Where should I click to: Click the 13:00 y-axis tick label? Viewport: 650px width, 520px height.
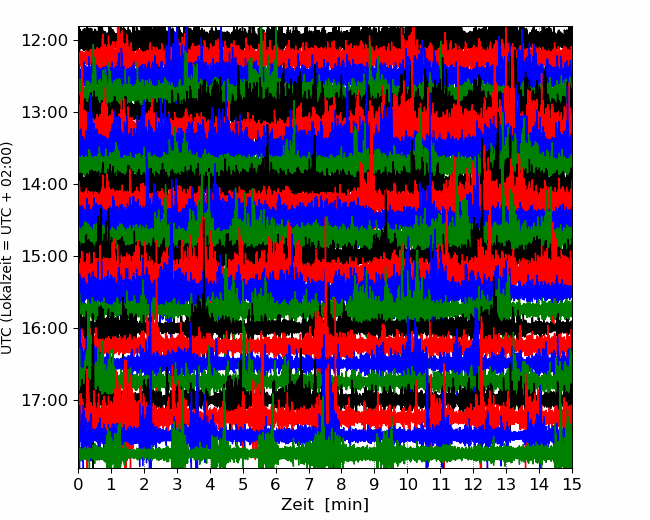44,112
